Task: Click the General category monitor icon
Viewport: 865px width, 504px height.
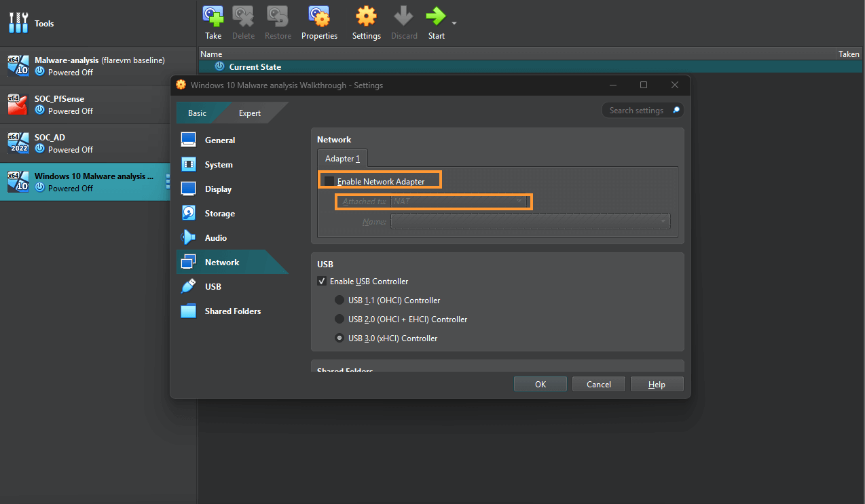Action: pyautogui.click(x=189, y=140)
